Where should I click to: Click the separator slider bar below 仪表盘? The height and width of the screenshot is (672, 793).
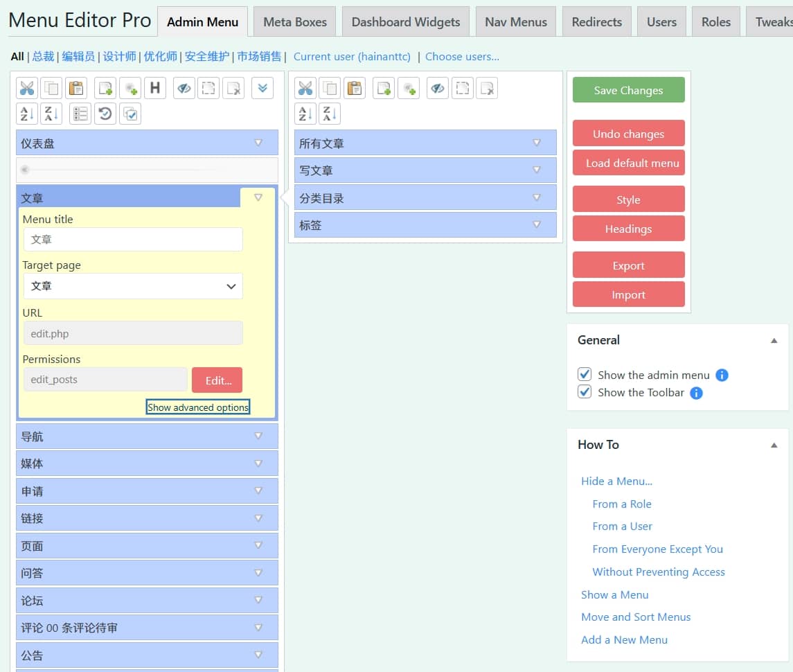(x=147, y=170)
